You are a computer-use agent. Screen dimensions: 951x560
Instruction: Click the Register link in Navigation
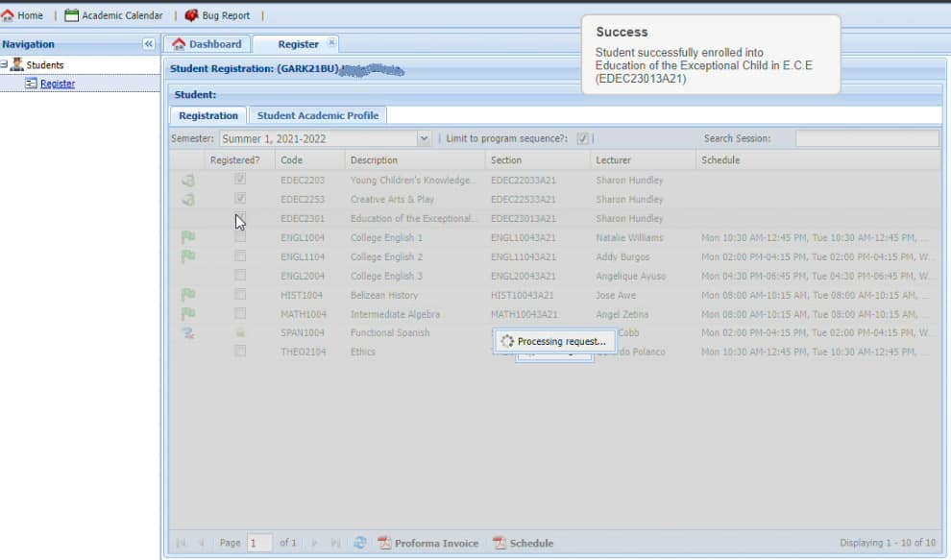(x=58, y=84)
